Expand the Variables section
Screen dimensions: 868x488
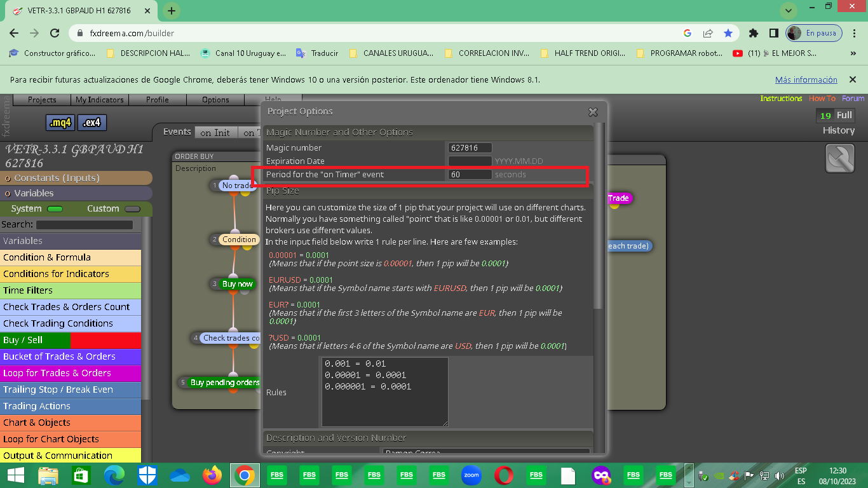76,193
